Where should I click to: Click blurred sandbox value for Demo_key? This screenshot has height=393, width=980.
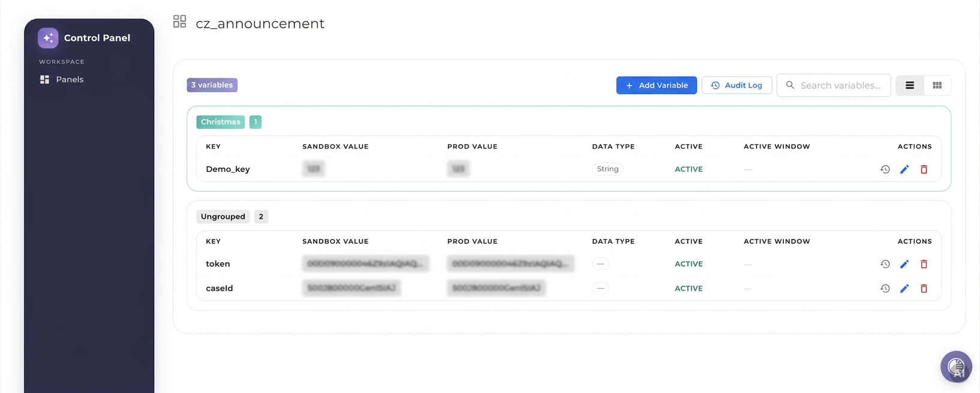[x=314, y=170]
